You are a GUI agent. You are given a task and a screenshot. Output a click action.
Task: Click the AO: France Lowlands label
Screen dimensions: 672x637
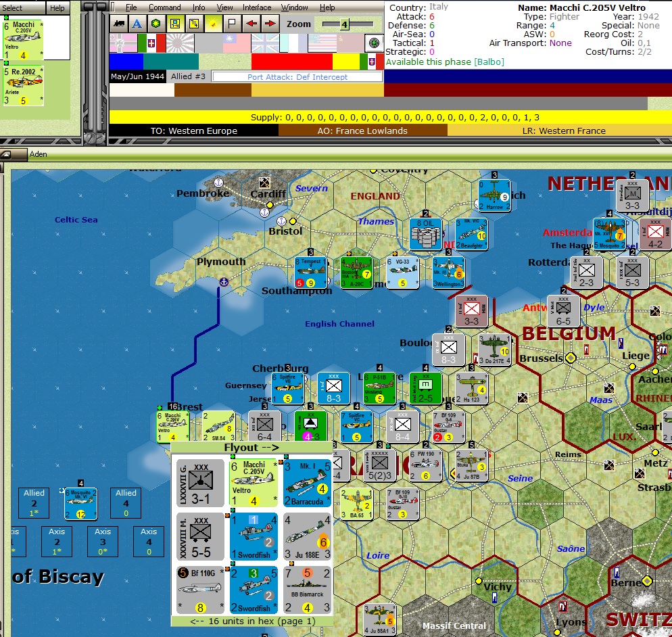tap(362, 131)
